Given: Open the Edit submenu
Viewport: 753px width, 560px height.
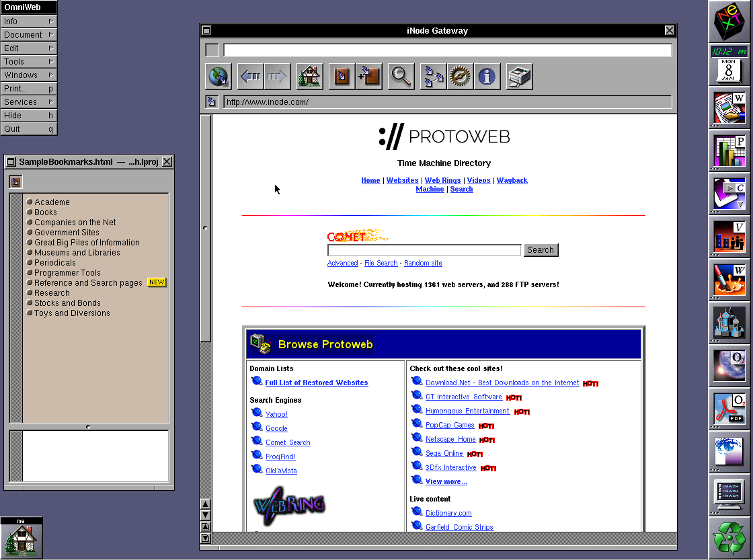Looking at the screenshot, I should (29, 48).
